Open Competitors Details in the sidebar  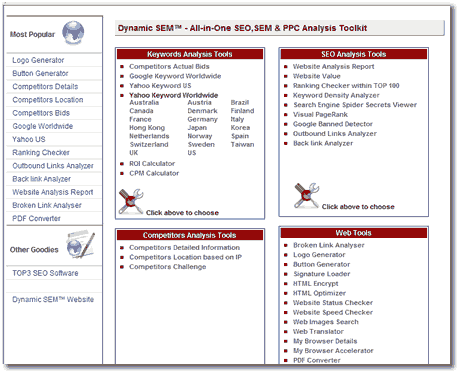[45, 87]
